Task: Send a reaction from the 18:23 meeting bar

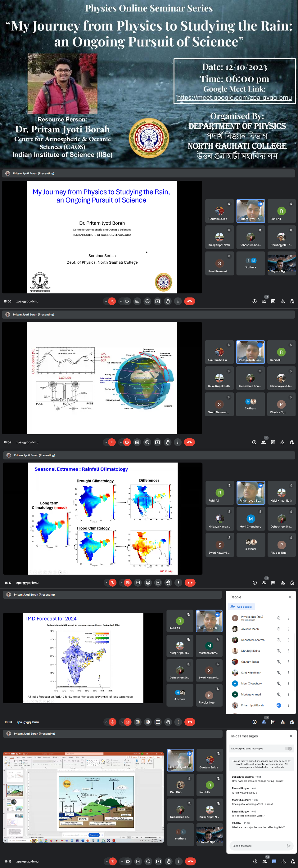Action: coord(148,722)
